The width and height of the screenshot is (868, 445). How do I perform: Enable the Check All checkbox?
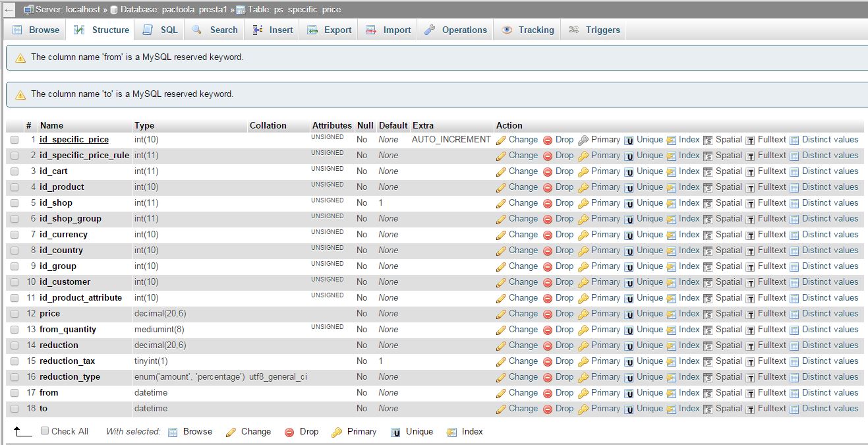[45, 431]
